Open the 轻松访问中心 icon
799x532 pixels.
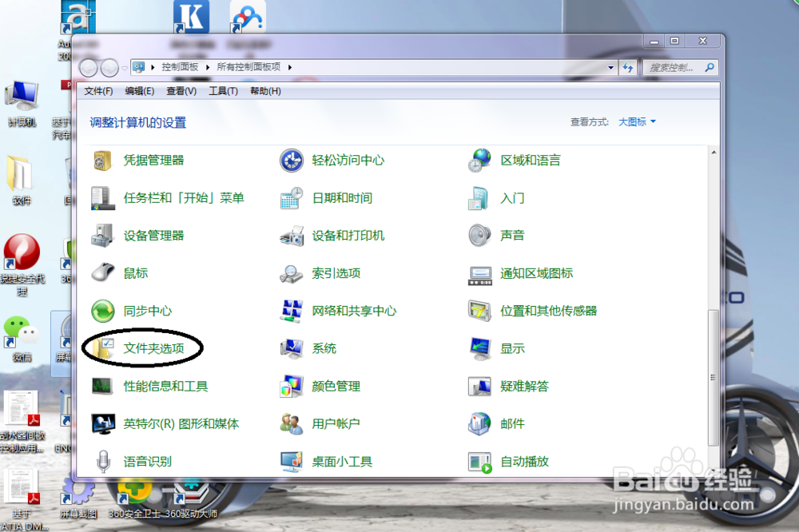[x=292, y=161]
